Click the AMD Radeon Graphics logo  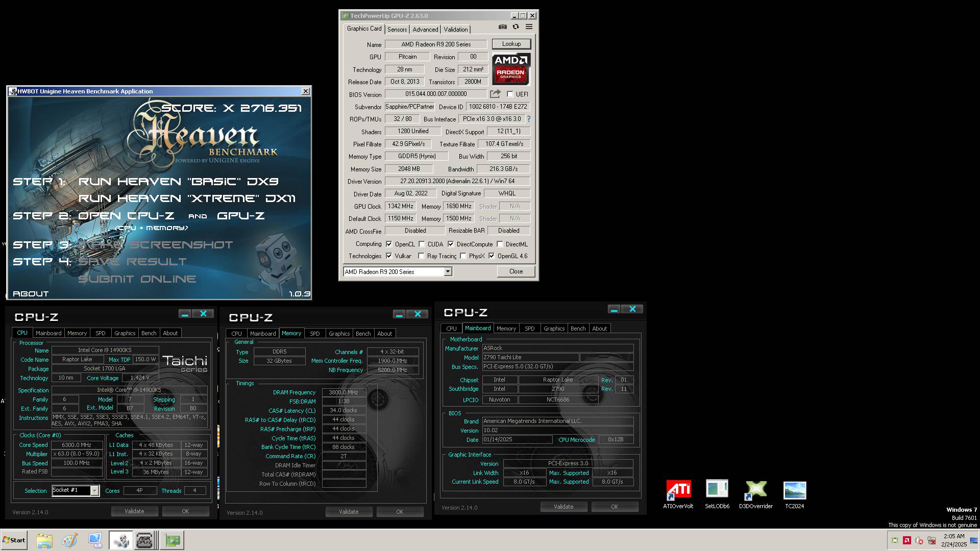[511, 69]
